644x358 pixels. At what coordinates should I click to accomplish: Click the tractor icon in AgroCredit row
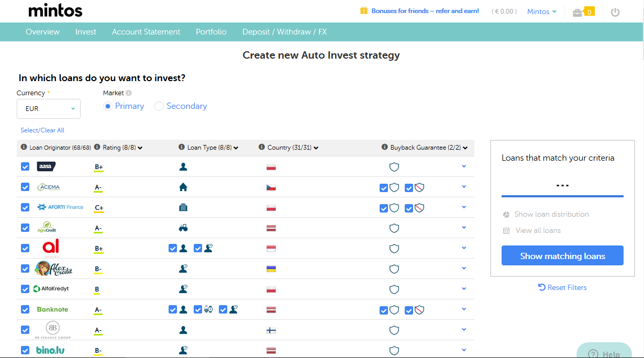[x=183, y=228]
